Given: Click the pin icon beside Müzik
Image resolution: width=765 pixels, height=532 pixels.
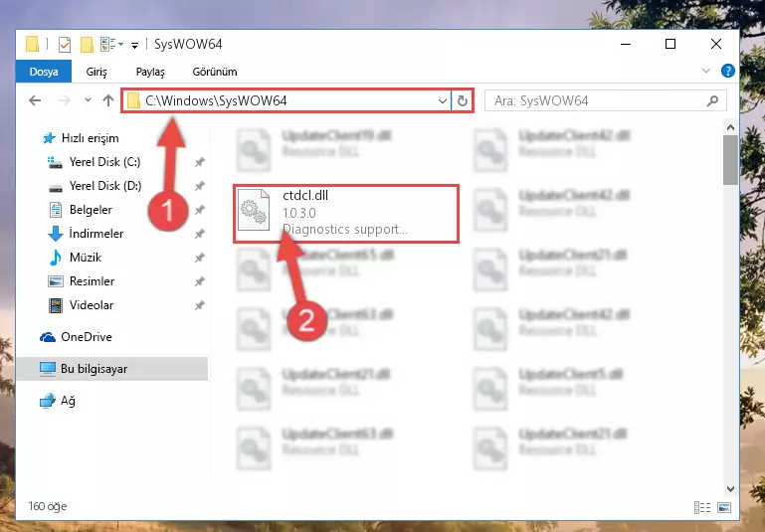Looking at the screenshot, I should pyautogui.click(x=200, y=258).
